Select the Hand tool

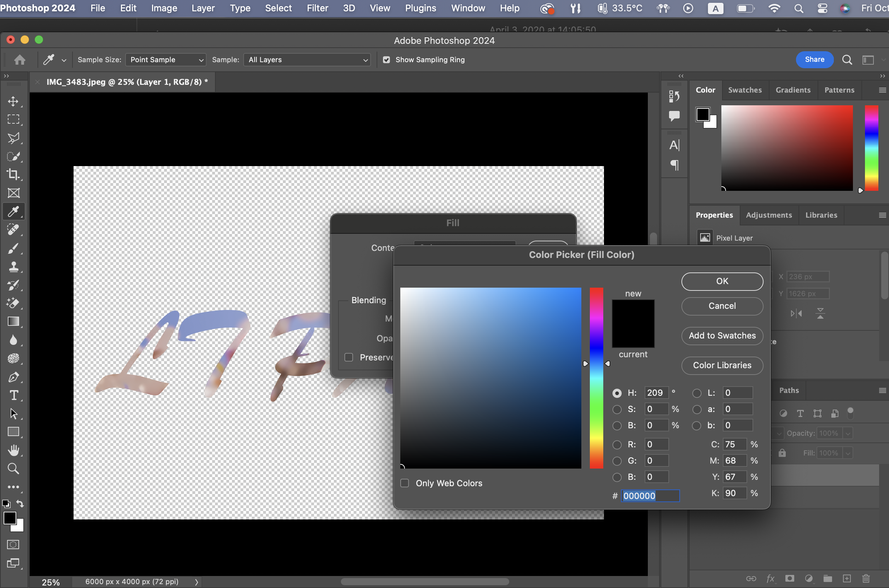pyautogui.click(x=13, y=450)
